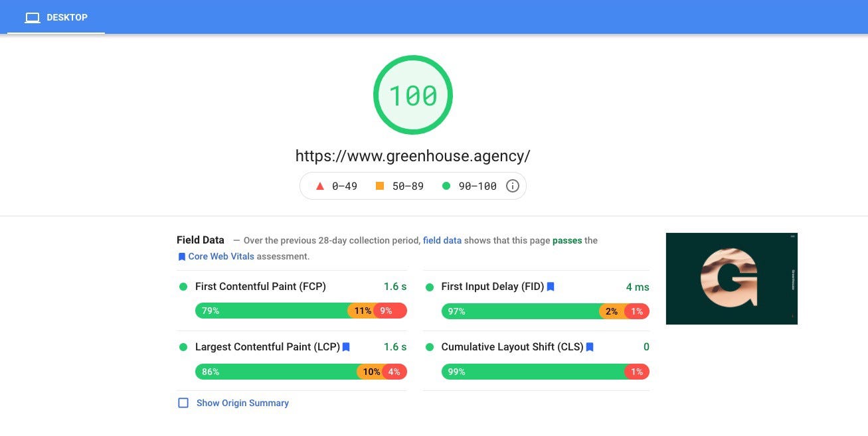Click the CLS 99% green bar segment
The height and width of the screenshot is (436, 868).
533,372
